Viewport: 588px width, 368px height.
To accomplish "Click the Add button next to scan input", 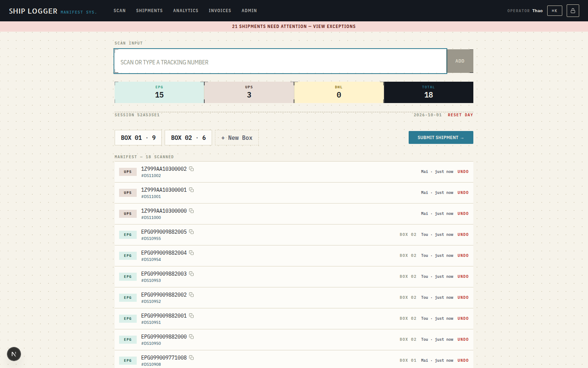I will (x=460, y=61).
